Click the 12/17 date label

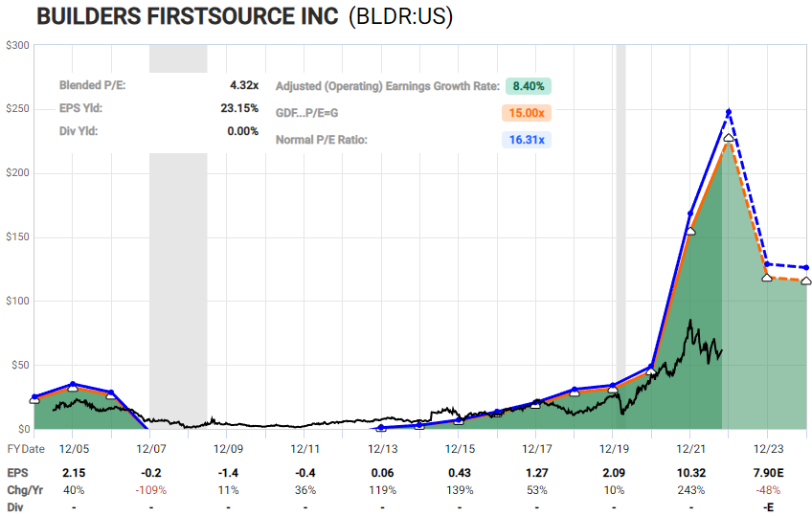tap(537, 449)
